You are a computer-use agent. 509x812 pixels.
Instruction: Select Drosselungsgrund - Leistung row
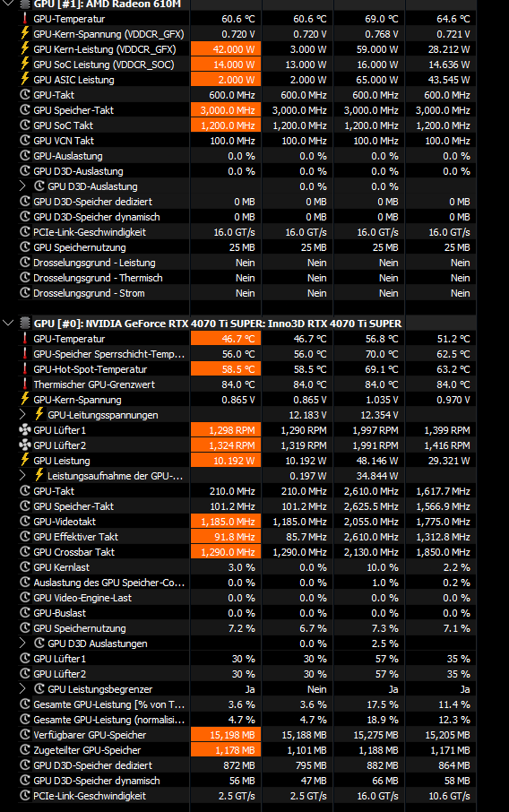(246, 263)
